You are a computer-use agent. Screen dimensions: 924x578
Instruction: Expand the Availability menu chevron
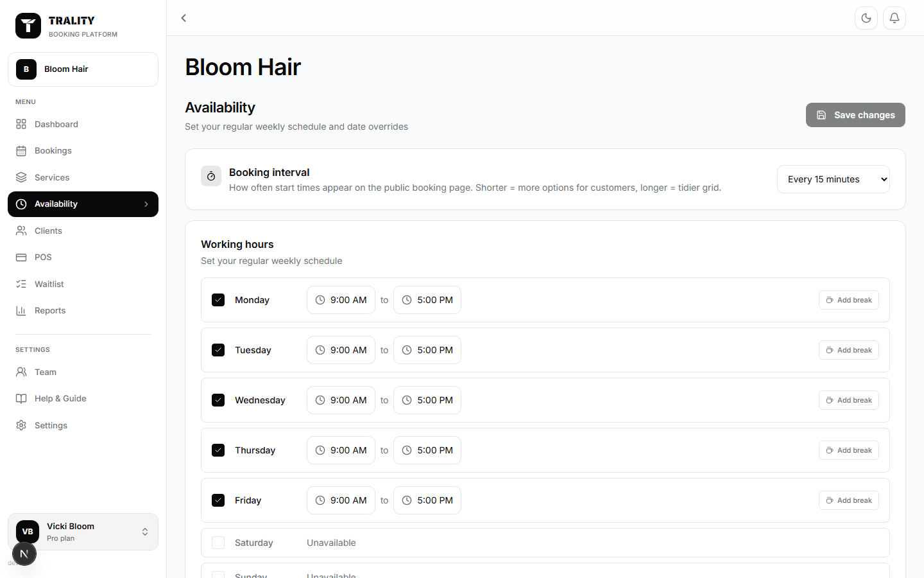pyautogui.click(x=146, y=204)
